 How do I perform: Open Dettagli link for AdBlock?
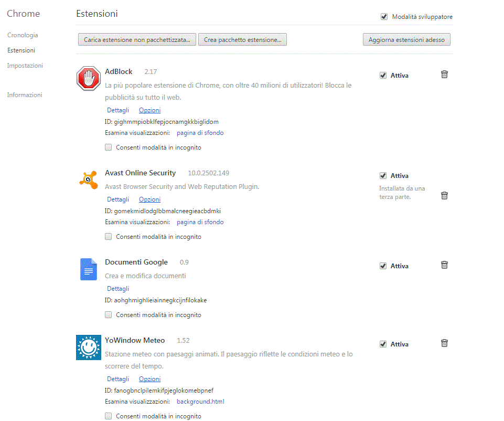pyautogui.click(x=118, y=110)
